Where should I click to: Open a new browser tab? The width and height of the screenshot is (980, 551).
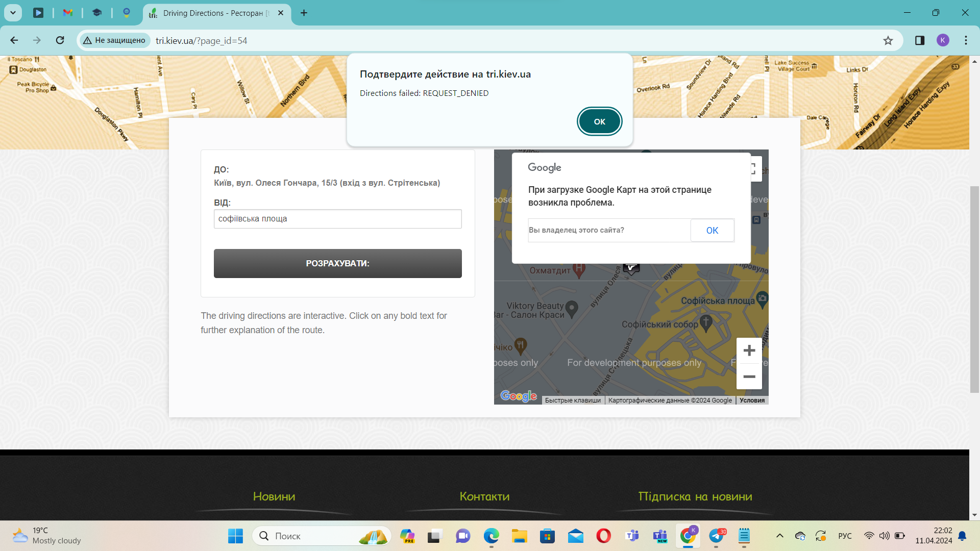pos(304,13)
